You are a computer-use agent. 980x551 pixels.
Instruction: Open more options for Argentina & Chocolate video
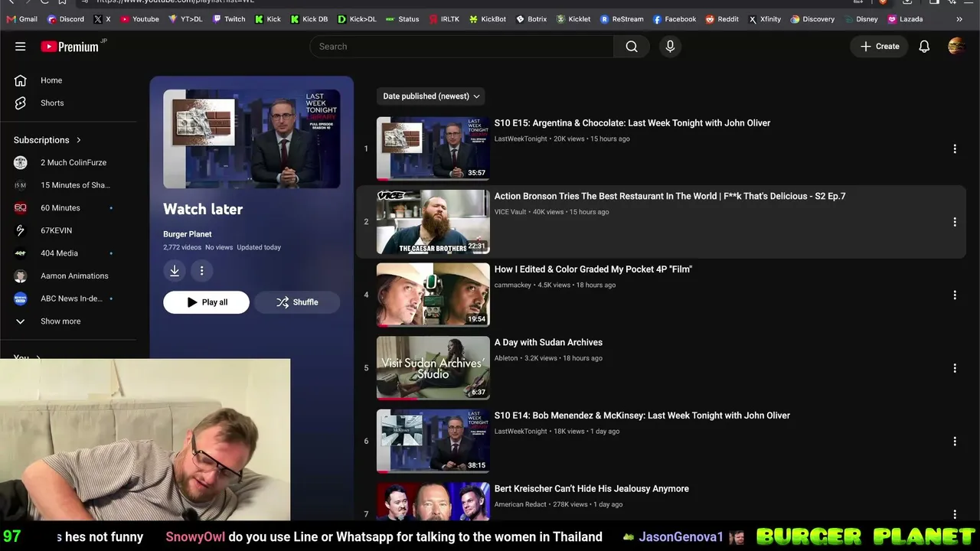[955, 148]
